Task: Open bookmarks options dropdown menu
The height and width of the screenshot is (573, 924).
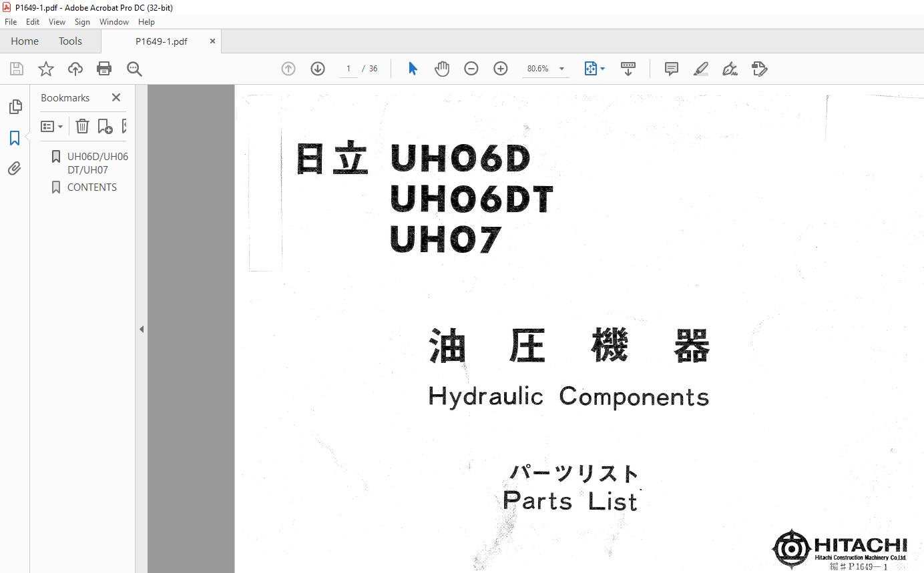Action: pyautogui.click(x=52, y=126)
